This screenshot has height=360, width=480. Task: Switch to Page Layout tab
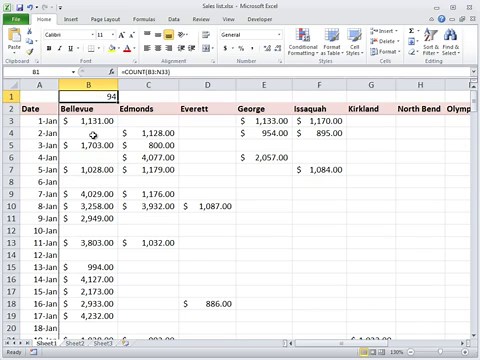(x=105, y=19)
